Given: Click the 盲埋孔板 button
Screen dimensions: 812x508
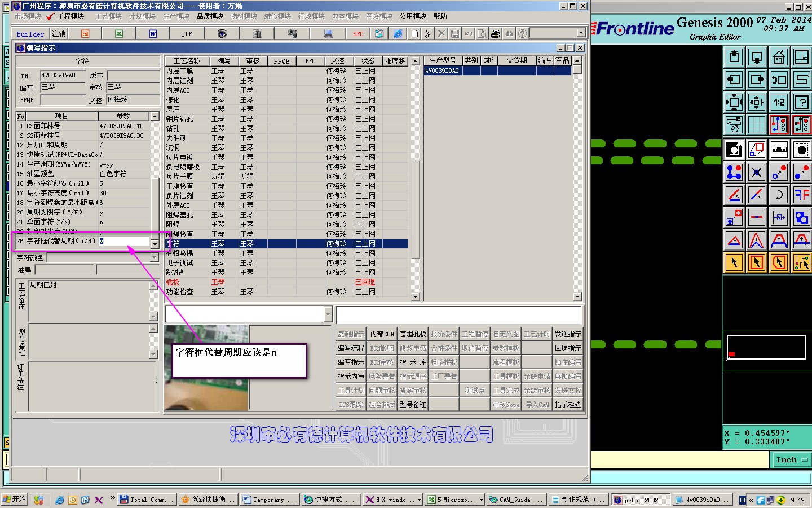Looking at the screenshot, I should click(x=413, y=334).
